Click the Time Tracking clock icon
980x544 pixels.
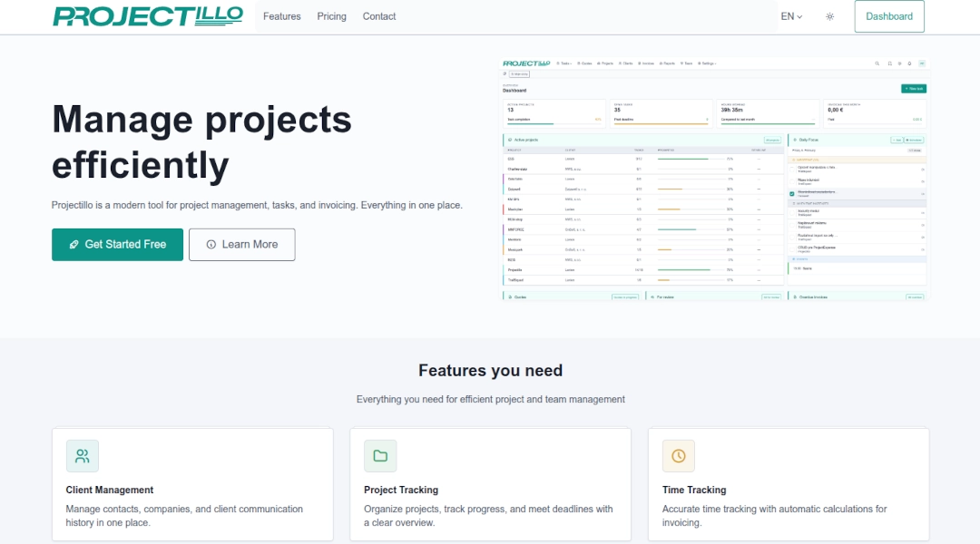(x=678, y=456)
